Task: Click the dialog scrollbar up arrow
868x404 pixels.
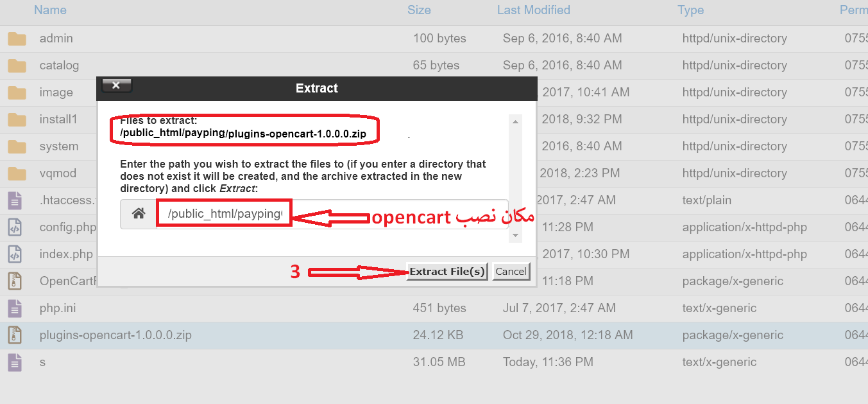Action: tap(515, 121)
